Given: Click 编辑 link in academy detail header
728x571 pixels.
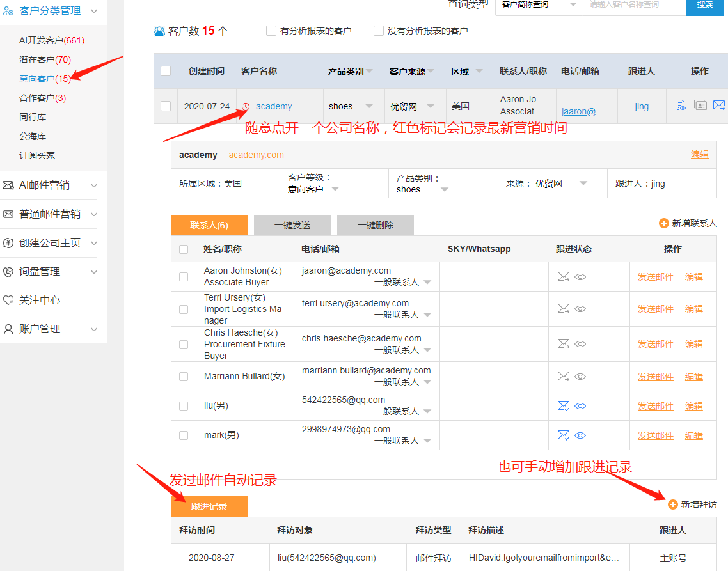Looking at the screenshot, I should (700, 155).
